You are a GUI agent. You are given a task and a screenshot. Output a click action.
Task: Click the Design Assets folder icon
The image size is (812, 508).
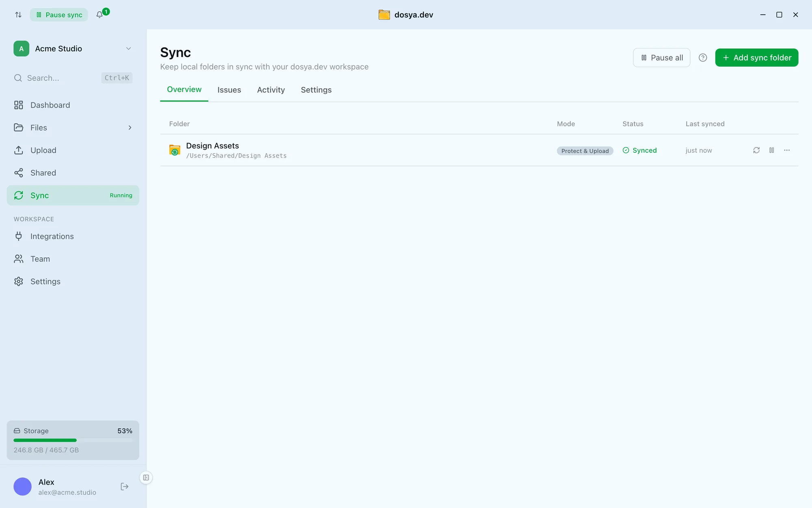click(175, 150)
